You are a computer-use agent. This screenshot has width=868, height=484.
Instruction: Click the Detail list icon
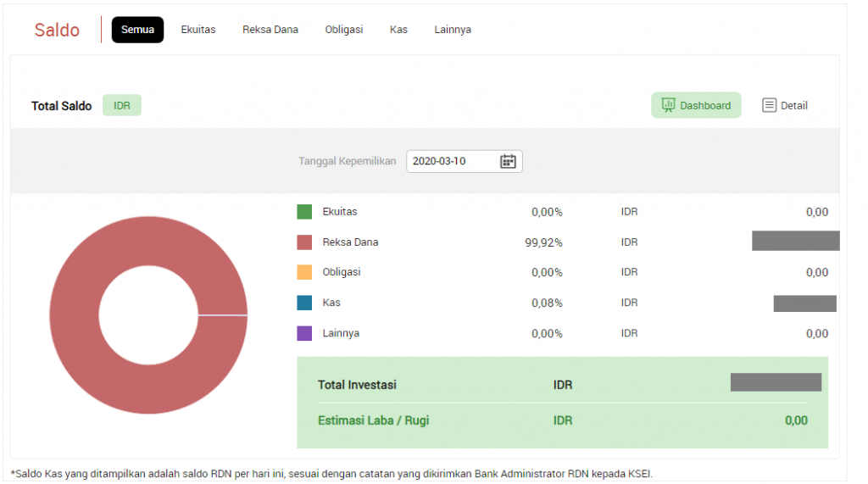click(x=769, y=105)
